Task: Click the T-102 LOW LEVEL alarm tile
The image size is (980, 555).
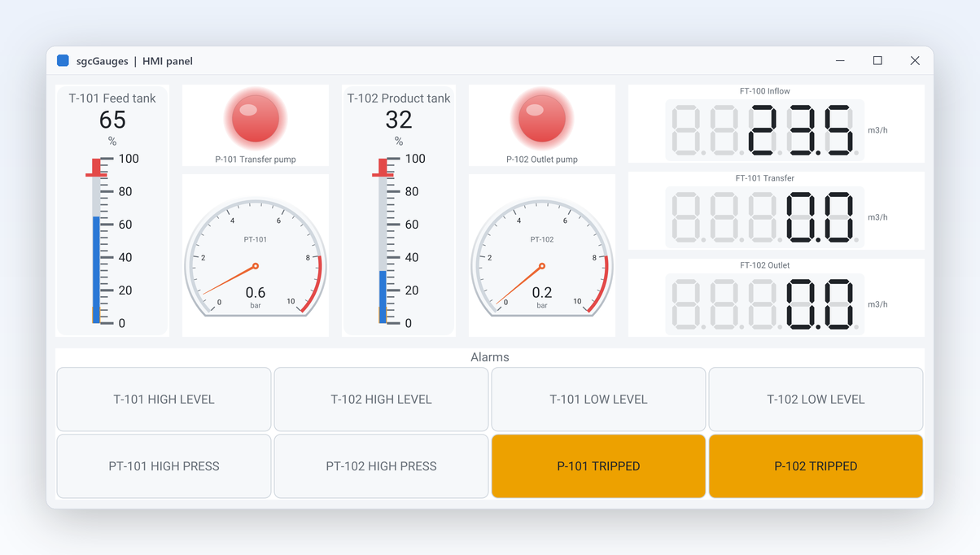Action: click(x=816, y=400)
